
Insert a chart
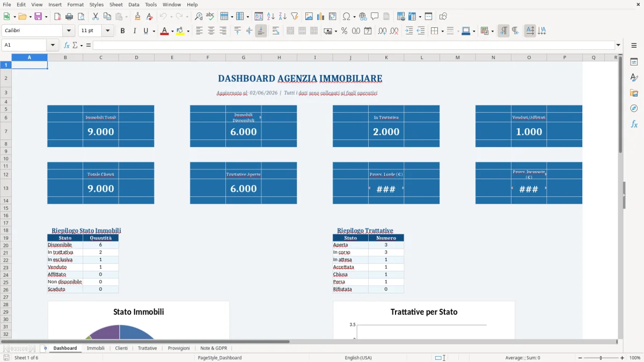pos(321,17)
